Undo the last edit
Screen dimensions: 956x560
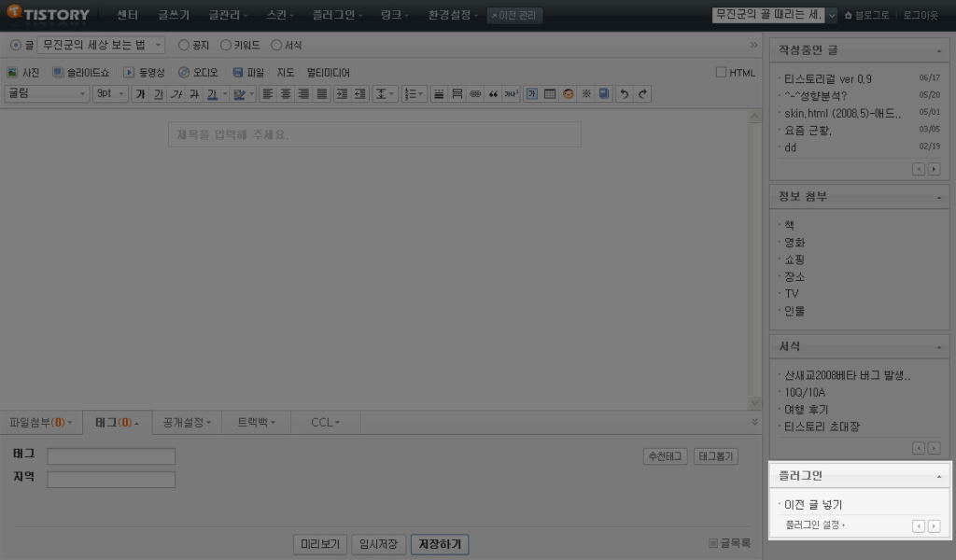[625, 94]
